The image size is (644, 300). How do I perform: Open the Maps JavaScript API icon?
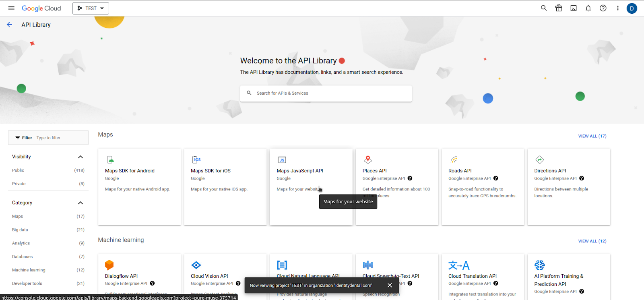click(282, 160)
